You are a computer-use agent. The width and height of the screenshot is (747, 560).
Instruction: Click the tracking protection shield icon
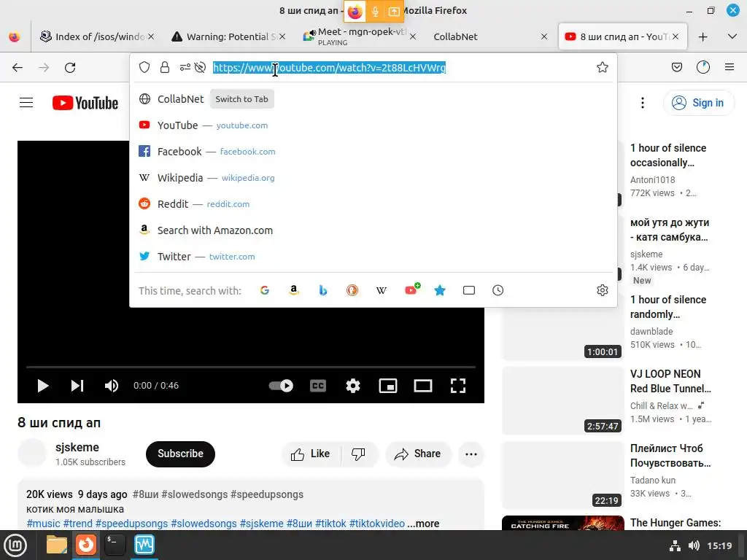tap(144, 68)
